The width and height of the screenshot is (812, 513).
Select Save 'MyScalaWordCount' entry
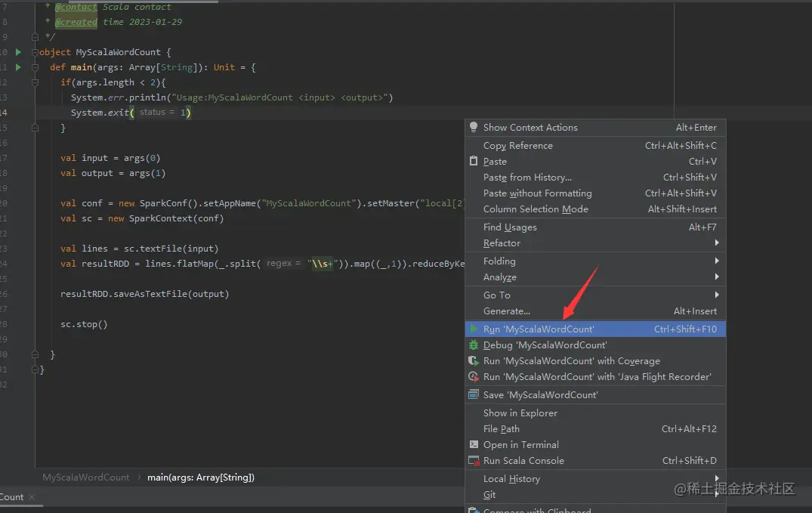tap(595, 395)
